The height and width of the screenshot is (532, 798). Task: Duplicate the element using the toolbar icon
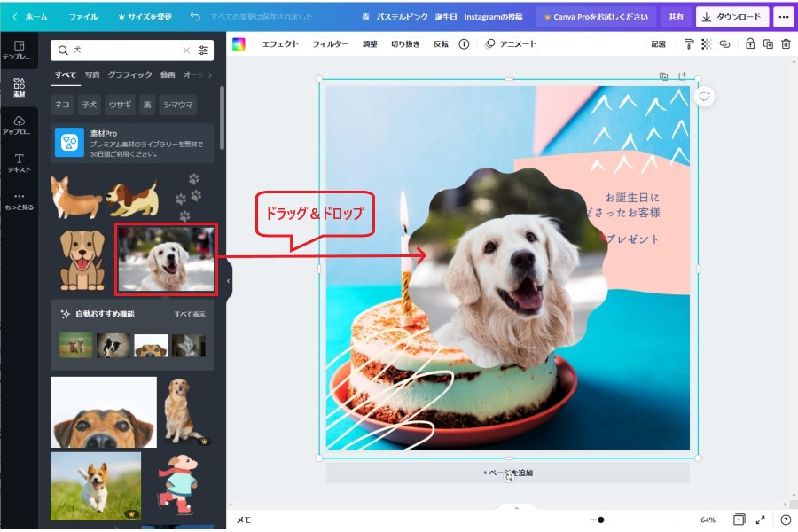pos(768,43)
